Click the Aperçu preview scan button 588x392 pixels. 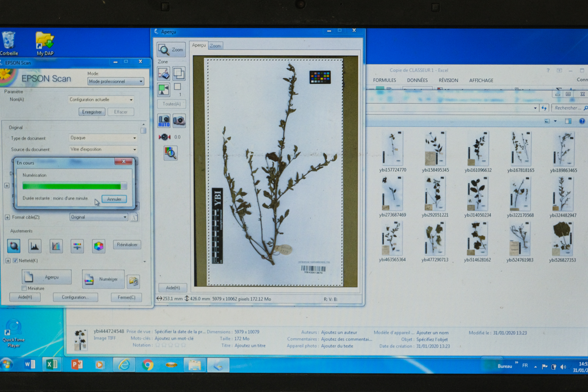47,277
